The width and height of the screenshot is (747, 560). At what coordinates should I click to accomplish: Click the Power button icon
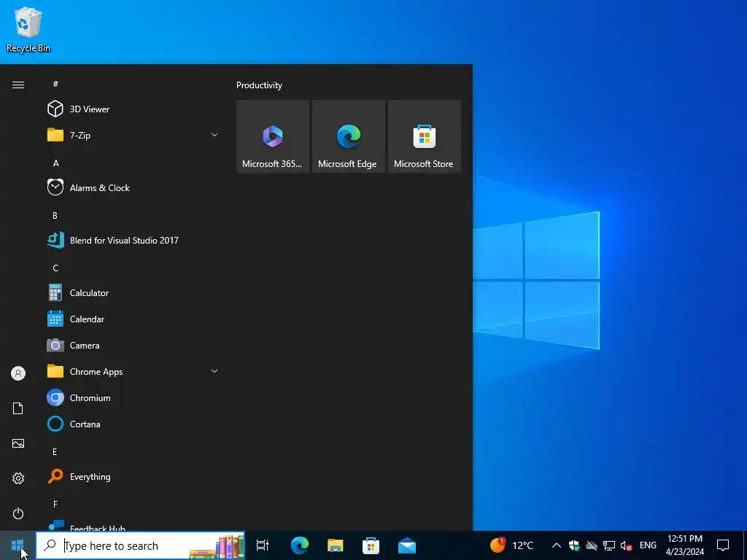tap(18, 513)
